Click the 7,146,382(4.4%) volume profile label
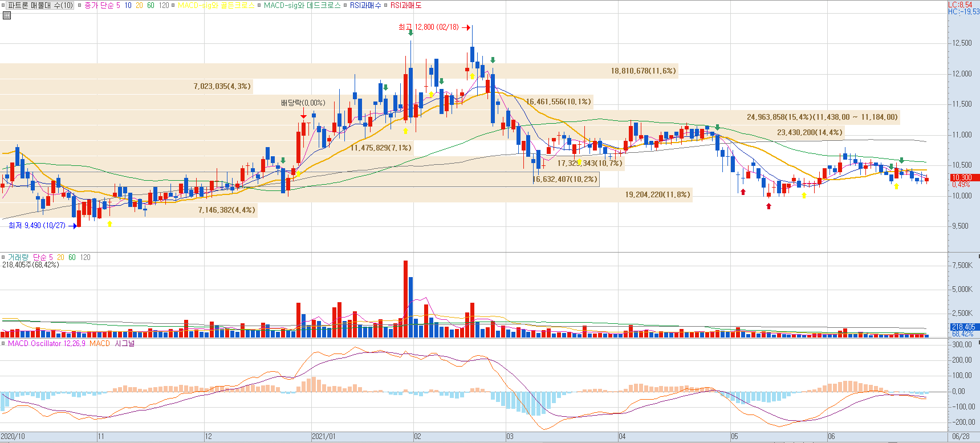 coord(227,210)
